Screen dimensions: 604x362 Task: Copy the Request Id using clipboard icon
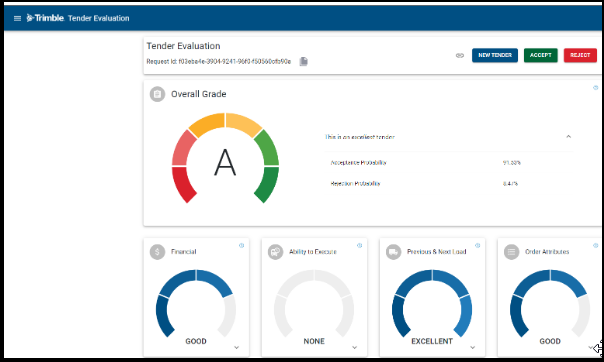(304, 61)
